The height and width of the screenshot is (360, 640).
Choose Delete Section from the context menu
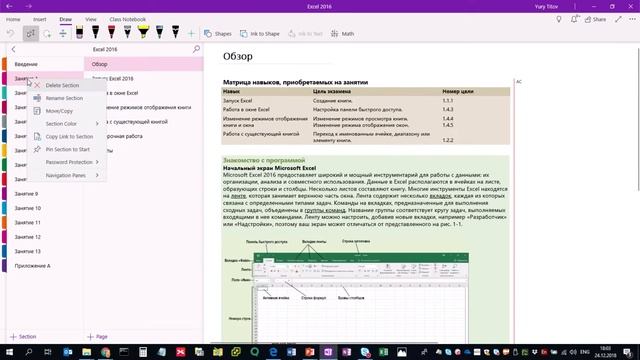click(67, 85)
